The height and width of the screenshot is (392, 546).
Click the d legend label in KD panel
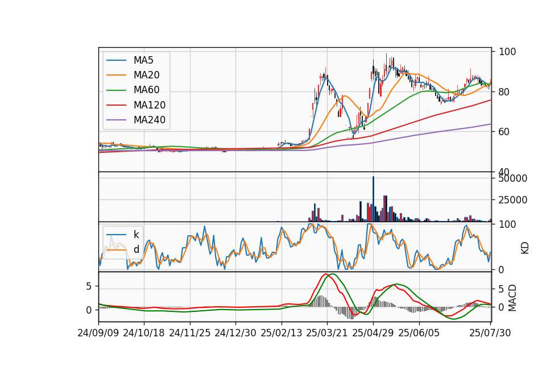point(136,249)
